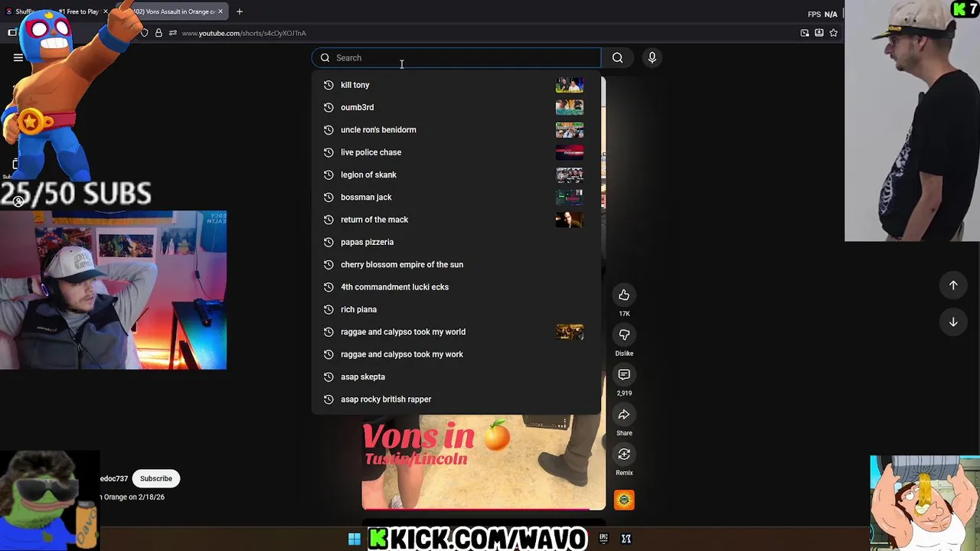Viewport: 980px width, 551px height.
Task: Select 'rich piana' from search history
Action: (456, 309)
